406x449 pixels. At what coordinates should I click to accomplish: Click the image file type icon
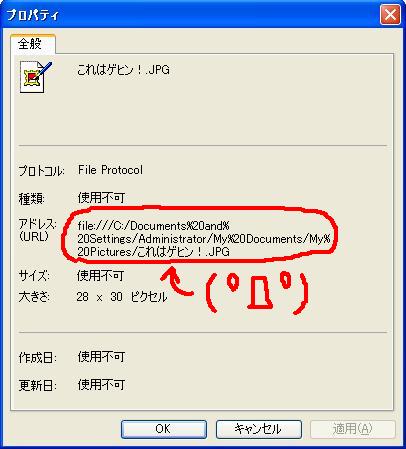coord(36,77)
